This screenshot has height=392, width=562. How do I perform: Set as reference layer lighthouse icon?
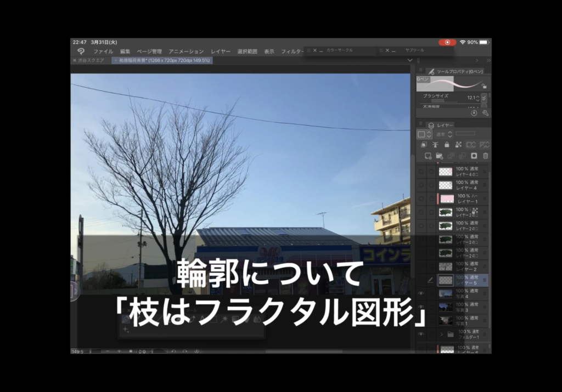435,145
